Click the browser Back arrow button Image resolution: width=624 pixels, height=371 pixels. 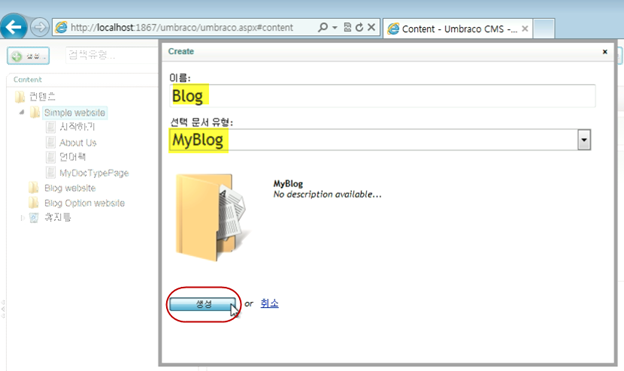(14, 27)
